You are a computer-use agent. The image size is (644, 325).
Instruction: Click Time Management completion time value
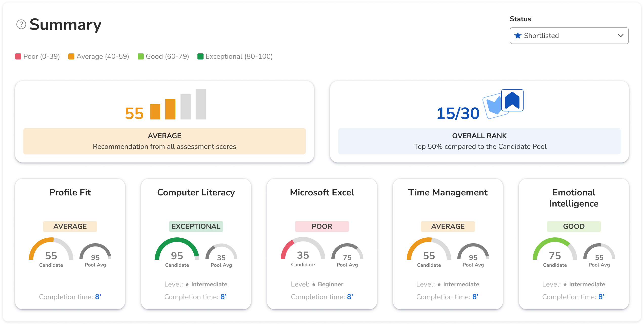pyautogui.click(x=475, y=297)
